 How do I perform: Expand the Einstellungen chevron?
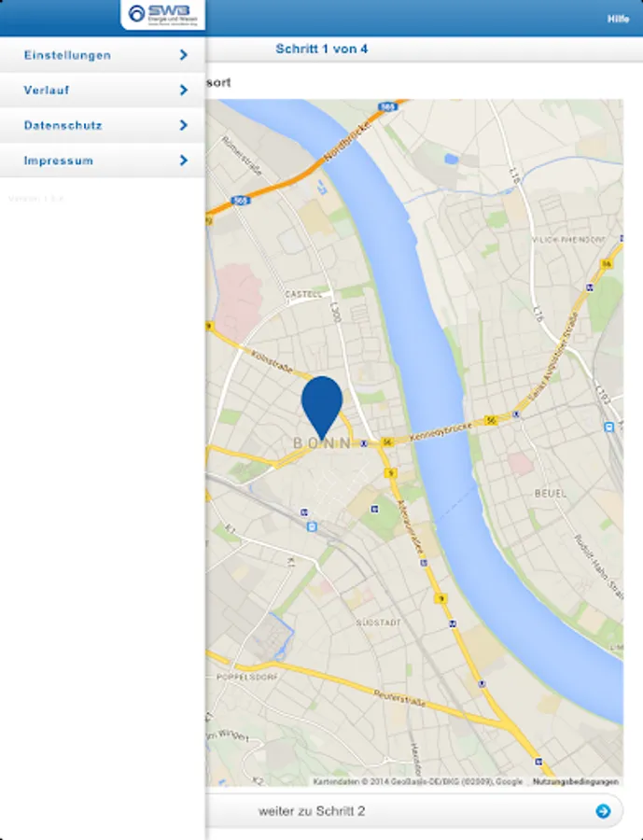point(183,55)
